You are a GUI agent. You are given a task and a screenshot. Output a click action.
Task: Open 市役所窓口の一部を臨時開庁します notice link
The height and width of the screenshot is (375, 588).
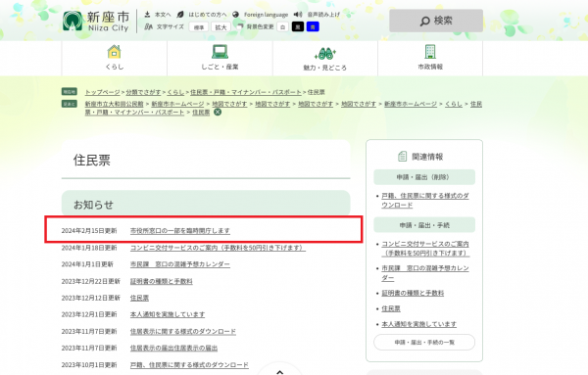pos(180,231)
